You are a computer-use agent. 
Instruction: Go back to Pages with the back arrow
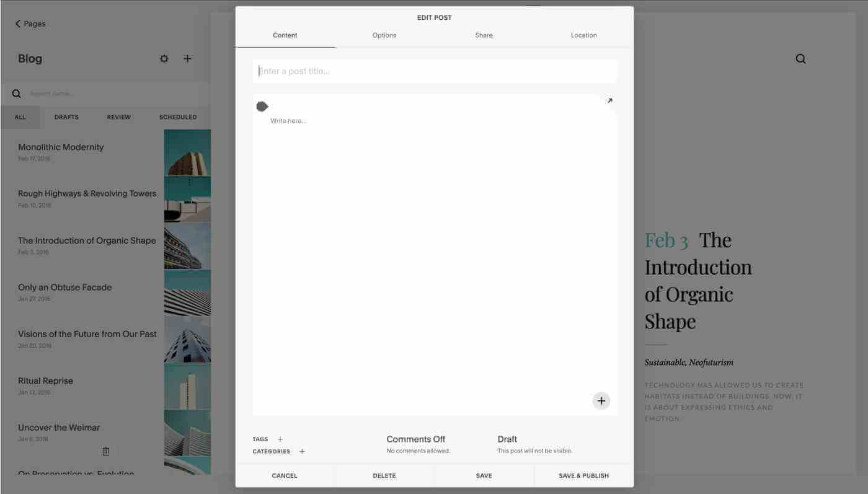click(x=17, y=24)
